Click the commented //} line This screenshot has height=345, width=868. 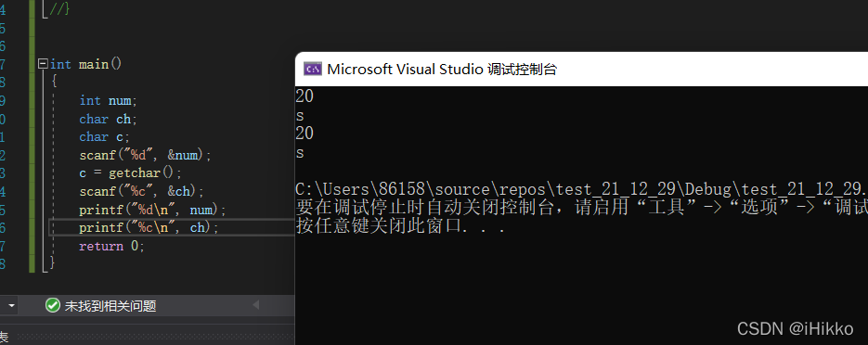click(x=59, y=9)
